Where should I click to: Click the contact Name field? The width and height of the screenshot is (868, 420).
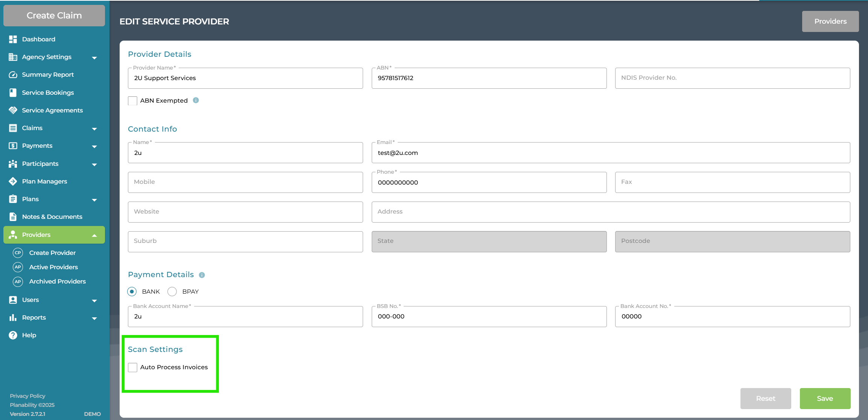point(245,153)
